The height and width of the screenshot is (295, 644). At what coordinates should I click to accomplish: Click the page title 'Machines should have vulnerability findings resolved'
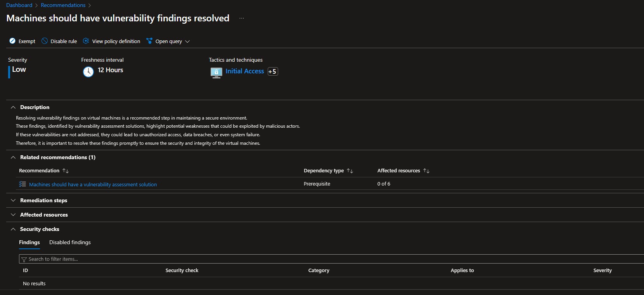(x=118, y=18)
